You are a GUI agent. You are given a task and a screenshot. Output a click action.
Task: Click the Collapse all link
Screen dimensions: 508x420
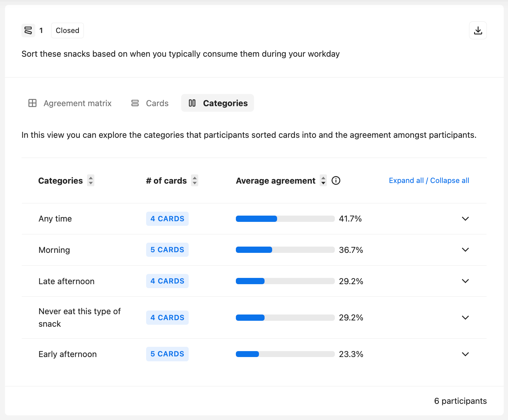click(x=450, y=181)
